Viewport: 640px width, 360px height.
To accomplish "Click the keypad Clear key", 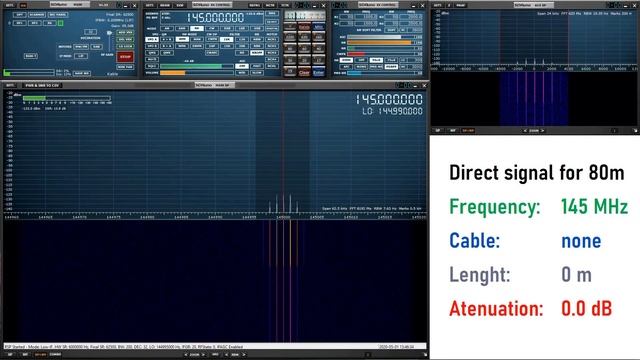I will (304, 72).
